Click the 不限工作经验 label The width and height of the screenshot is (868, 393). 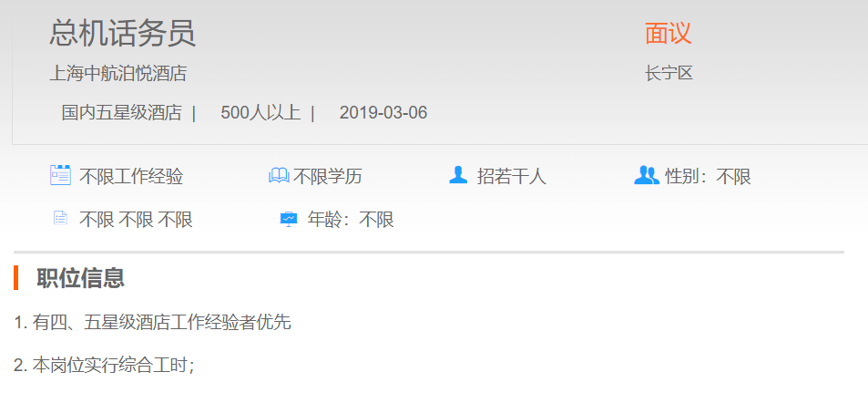coord(131,177)
